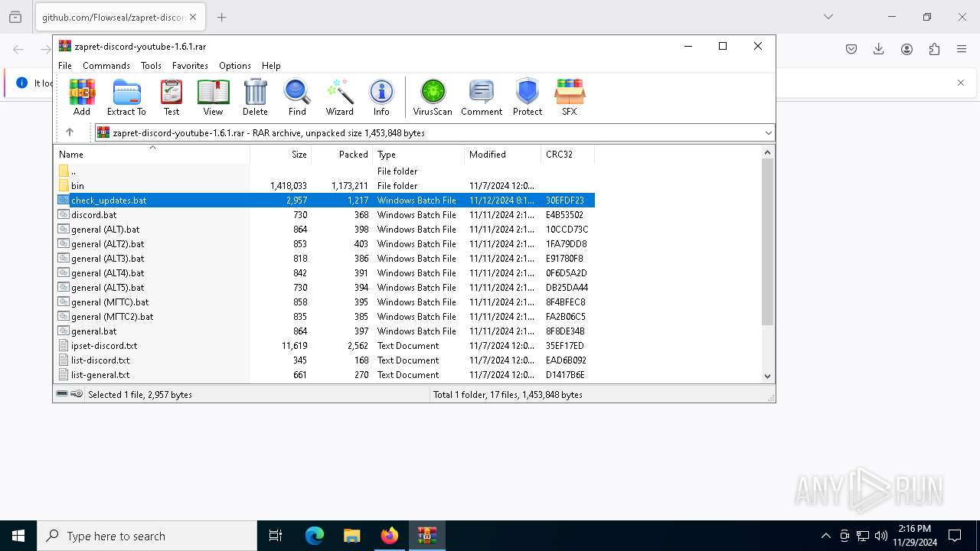Open the Favorites menu
This screenshot has width=980, height=551.
pyautogui.click(x=190, y=66)
